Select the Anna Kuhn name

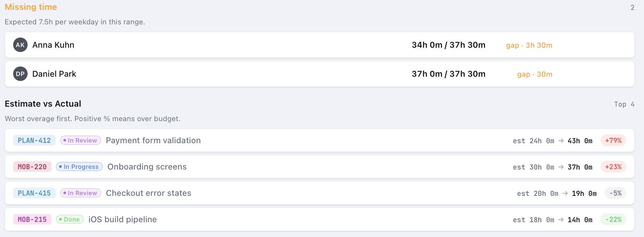(53, 45)
